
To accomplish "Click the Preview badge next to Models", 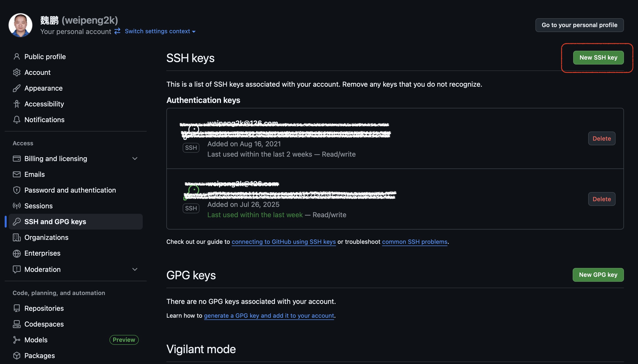I will (124, 340).
